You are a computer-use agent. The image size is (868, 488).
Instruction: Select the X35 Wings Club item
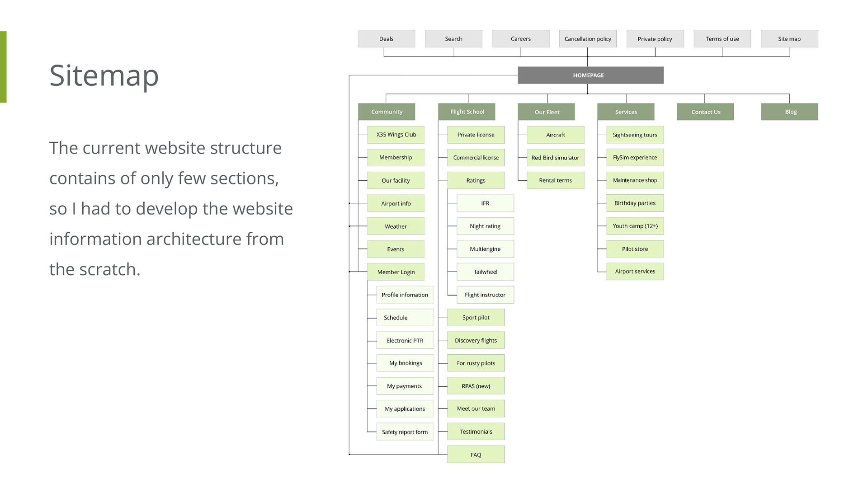click(x=396, y=135)
